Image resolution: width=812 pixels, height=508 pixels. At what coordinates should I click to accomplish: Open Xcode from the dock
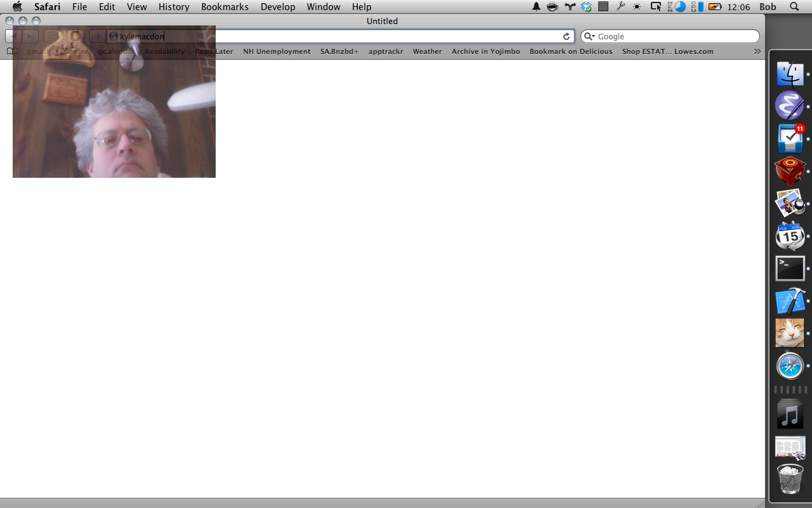pos(790,301)
